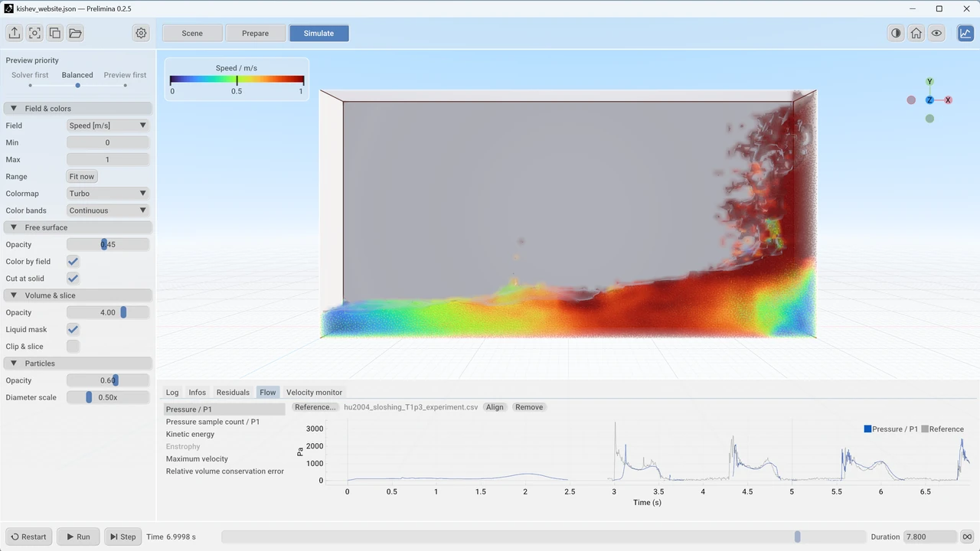
Task: Click the export/upload icon in the toolbar
Action: 15,33
